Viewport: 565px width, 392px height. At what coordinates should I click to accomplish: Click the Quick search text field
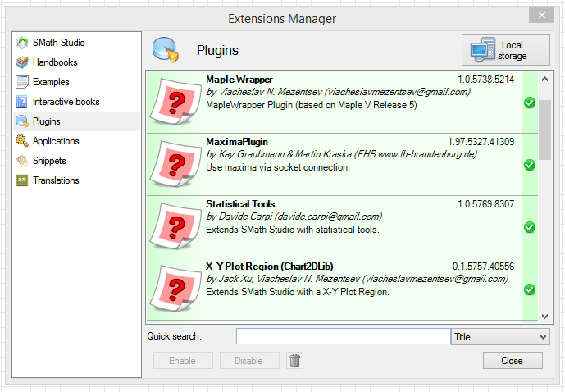coord(343,337)
